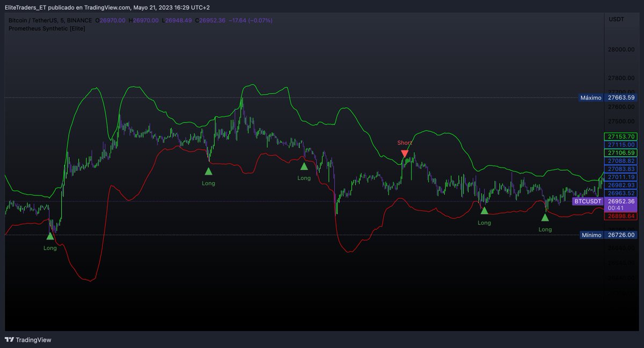Click the blue 27088.82 price label
Screen dimensions: 644x348
[x=621, y=161]
